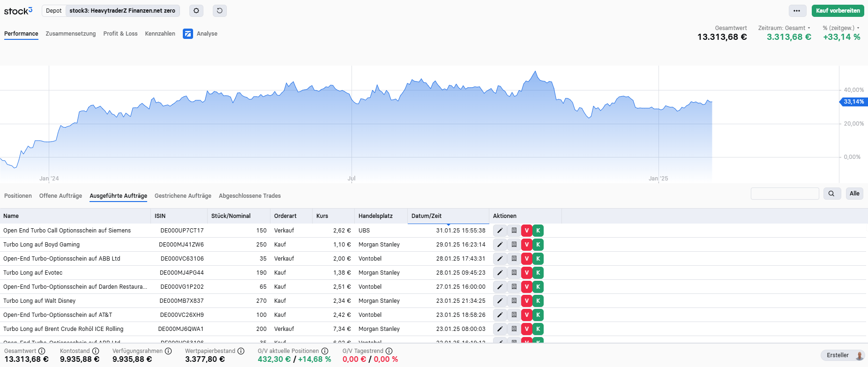Click red V sell for Boyd Gaming
Image resolution: width=868 pixels, height=367 pixels.
click(x=527, y=245)
